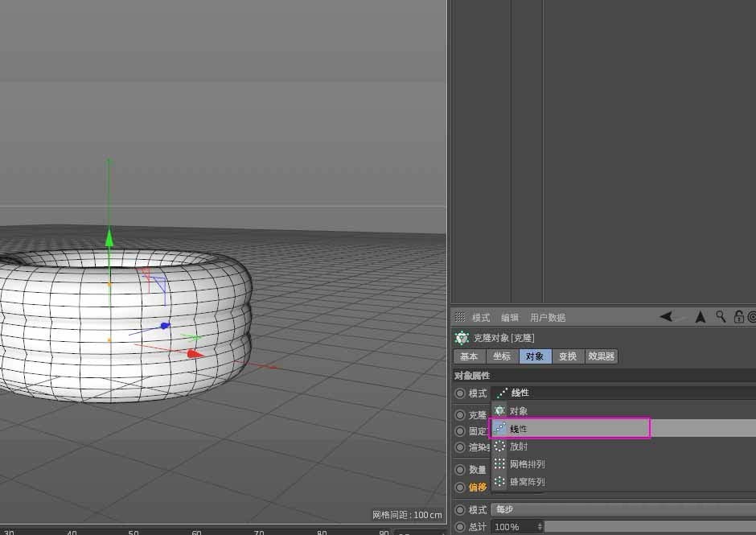This screenshot has width=756, height=535.
Task: Click the 网格排列 grid array icon
Action: [499, 463]
